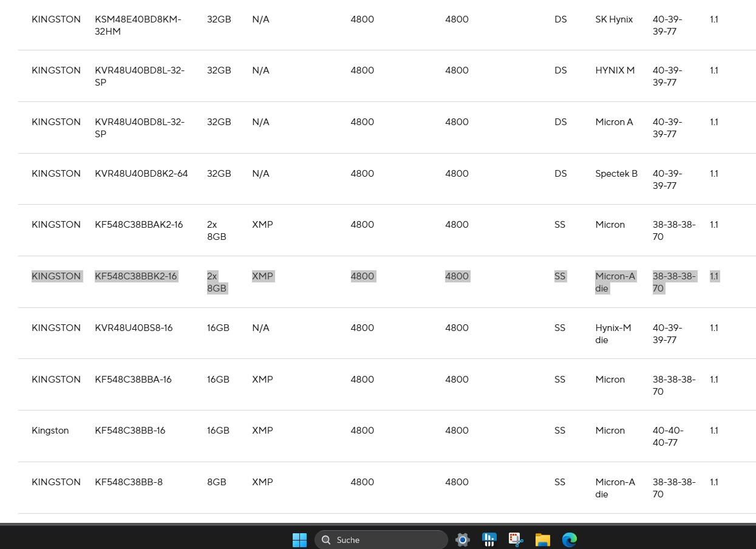Open Settings from the taskbar
The width and height of the screenshot is (756, 549).
point(463,539)
